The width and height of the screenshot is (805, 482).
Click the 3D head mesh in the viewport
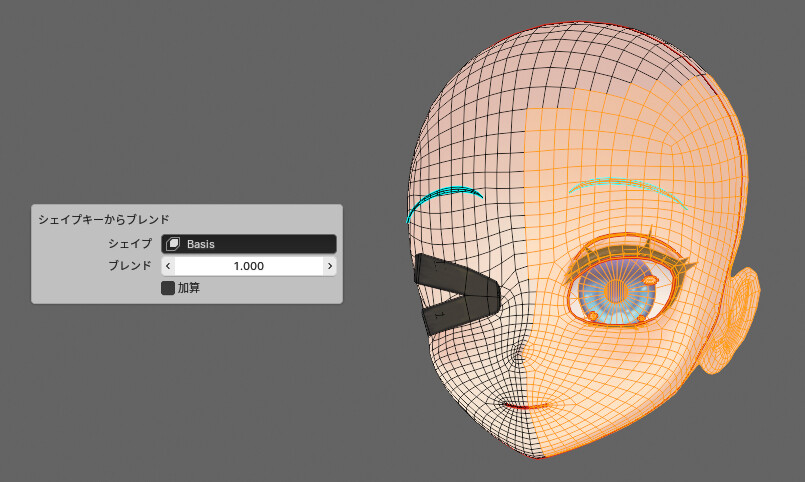[584, 241]
